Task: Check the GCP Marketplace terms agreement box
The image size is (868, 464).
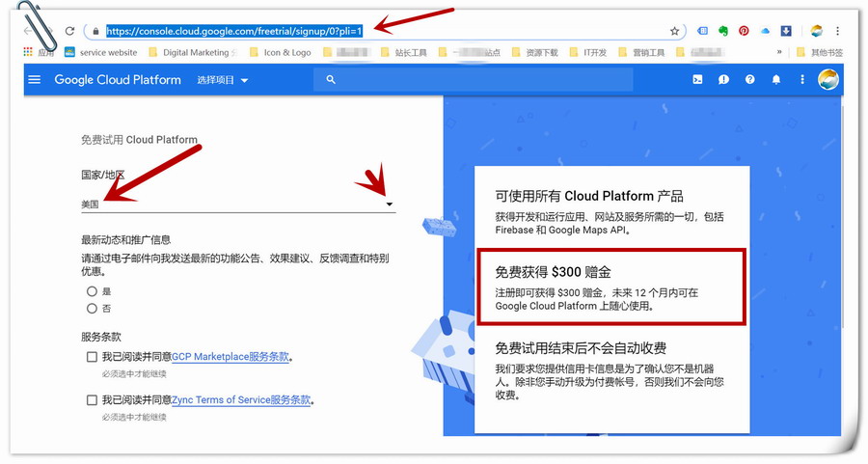Action: pyautogui.click(x=92, y=357)
